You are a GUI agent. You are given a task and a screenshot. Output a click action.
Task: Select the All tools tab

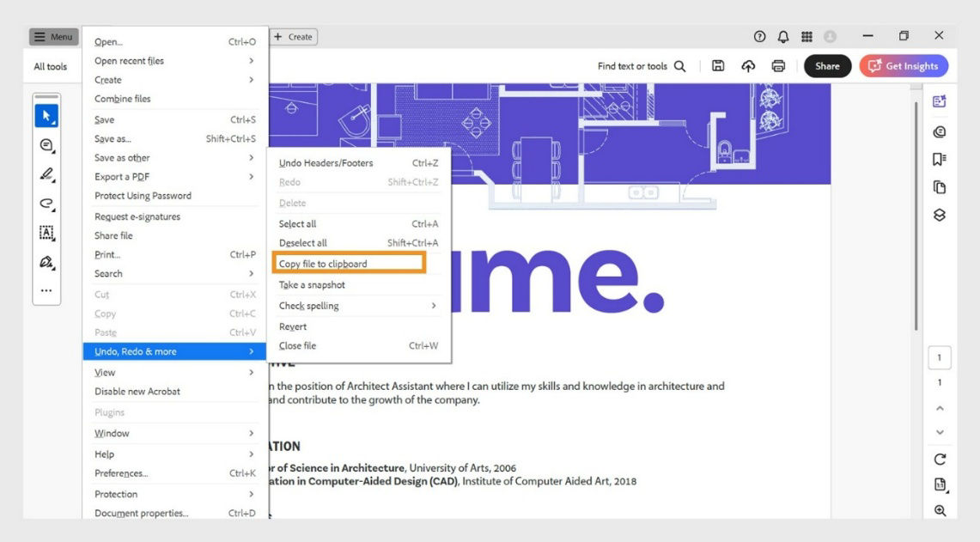pos(51,65)
